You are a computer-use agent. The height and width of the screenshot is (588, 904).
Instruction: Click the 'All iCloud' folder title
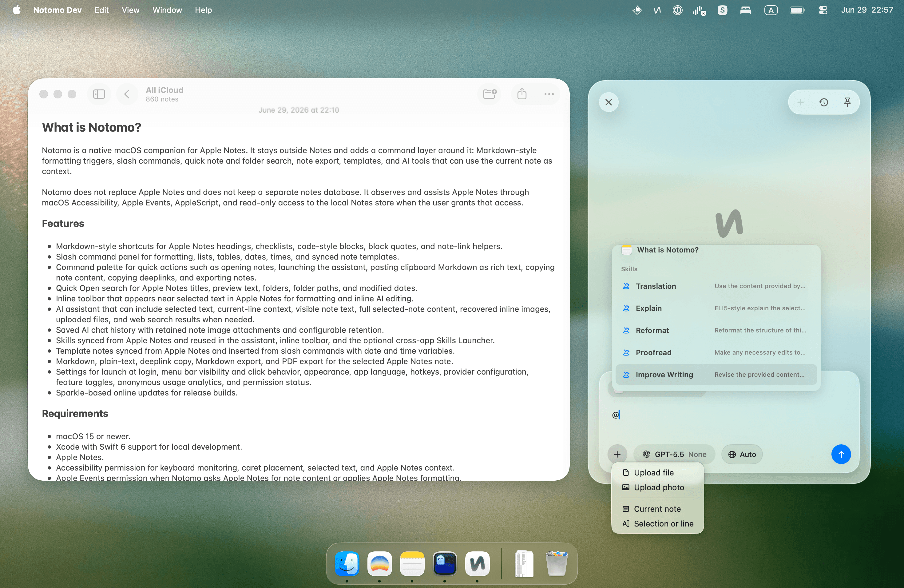pyautogui.click(x=165, y=90)
